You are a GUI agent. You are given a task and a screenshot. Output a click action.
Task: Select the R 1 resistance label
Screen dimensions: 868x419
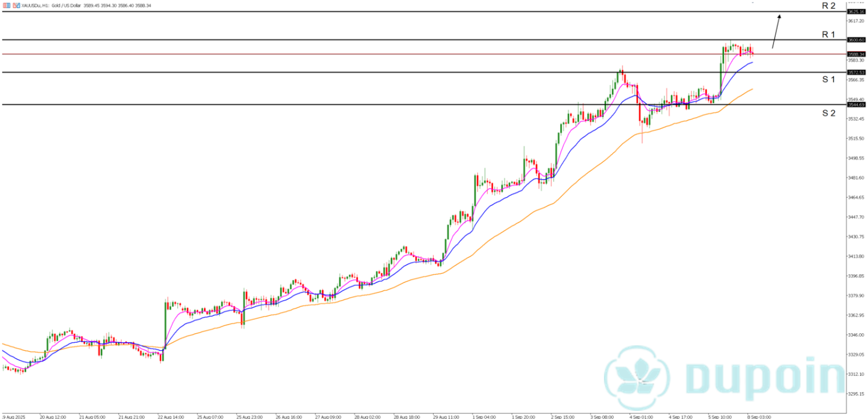[x=828, y=34]
